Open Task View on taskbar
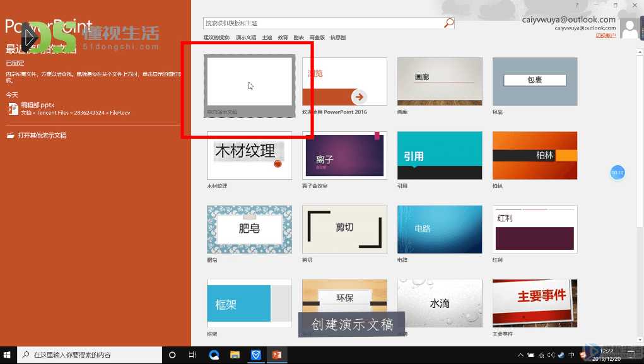This screenshot has height=364, width=644. pyautogui.click(x=192, y=355)
